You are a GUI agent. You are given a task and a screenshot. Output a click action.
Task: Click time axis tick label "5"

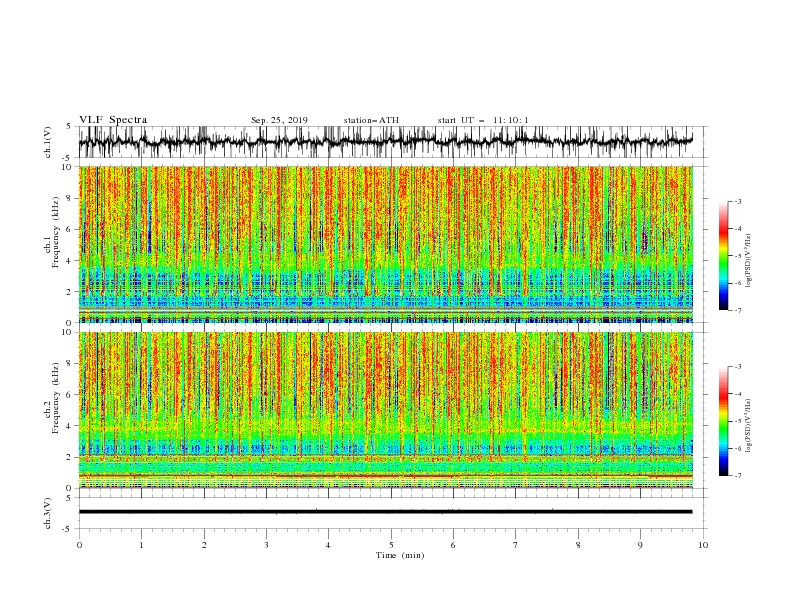(x=391, y=545)
